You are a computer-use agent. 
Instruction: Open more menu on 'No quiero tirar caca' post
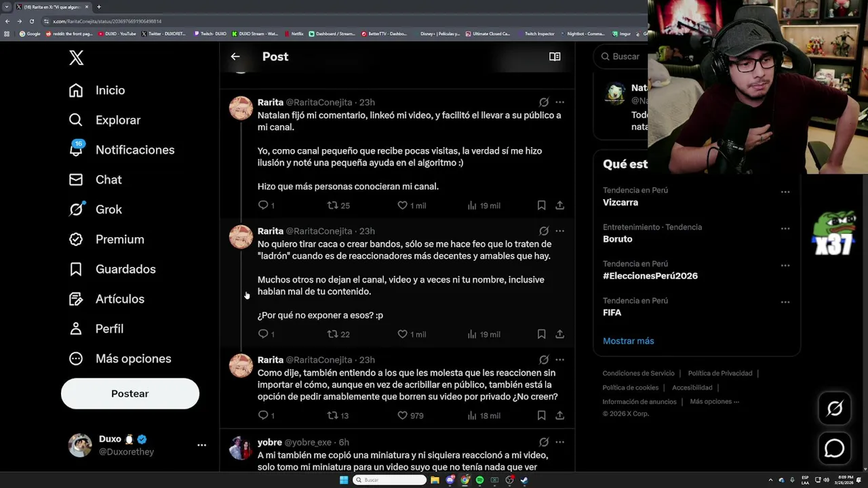point(559,231)
